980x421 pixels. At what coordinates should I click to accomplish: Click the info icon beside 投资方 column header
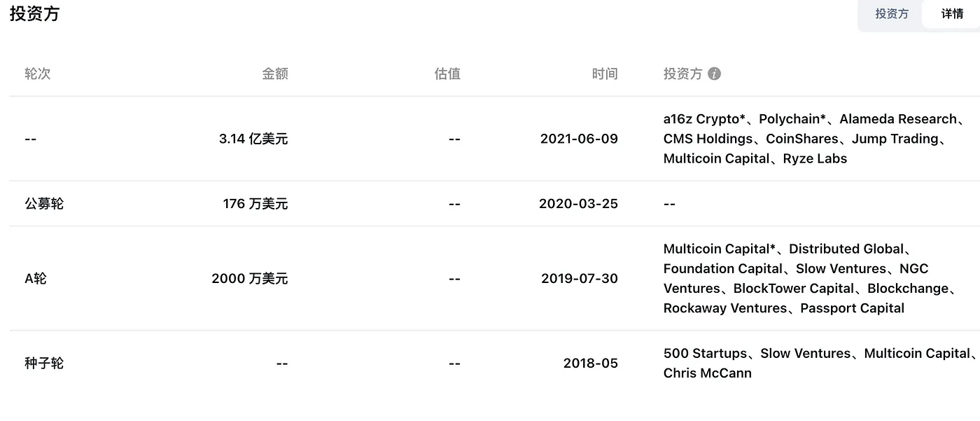tap(714, 74)
